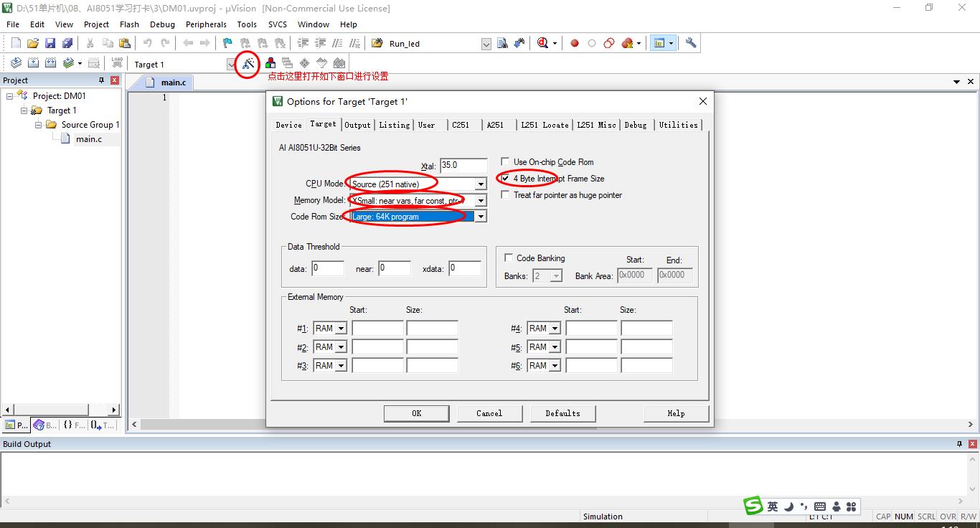
Task: Enable the Code Banking checkbox
Action: click(509, 258)
